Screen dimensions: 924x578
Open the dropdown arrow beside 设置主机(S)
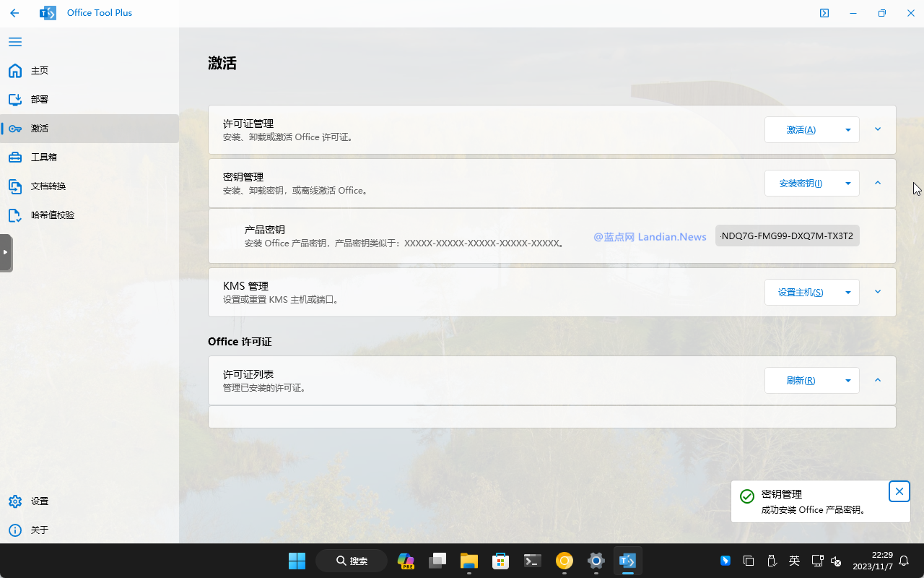pyautogui.click(x=847, y=293)
